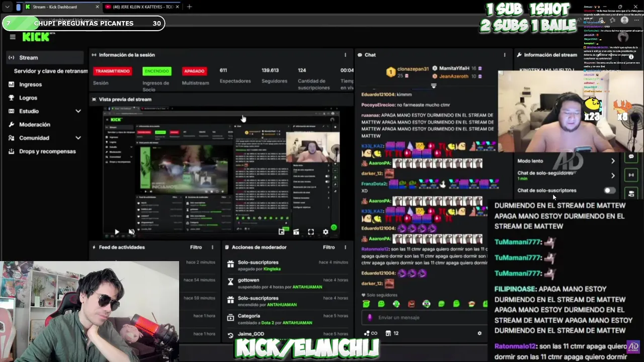The image size is (644, 362).
Task: Click the Jaime_GOD moderation entry
Action: click(287, 334)
